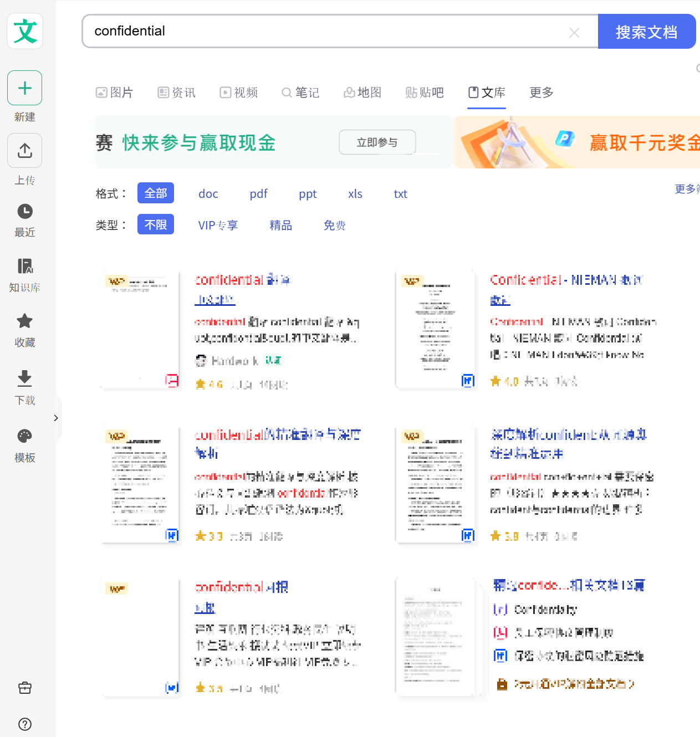Click the New (新建) plus icon
This screenshot has height=737, width=700.
(24, 88)
